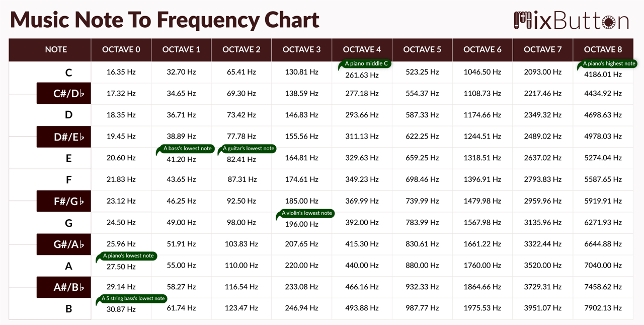Click the 'A 5 string bass's lowest note' label
This screenshot has height=325, width=644.
(132, 299)
